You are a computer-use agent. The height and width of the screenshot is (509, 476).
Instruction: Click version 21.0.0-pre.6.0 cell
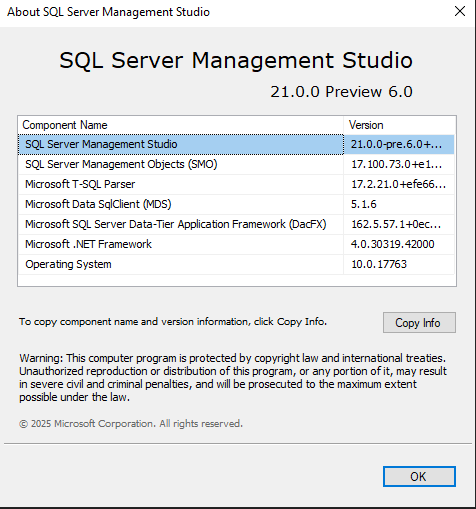(x=399, y=144)
